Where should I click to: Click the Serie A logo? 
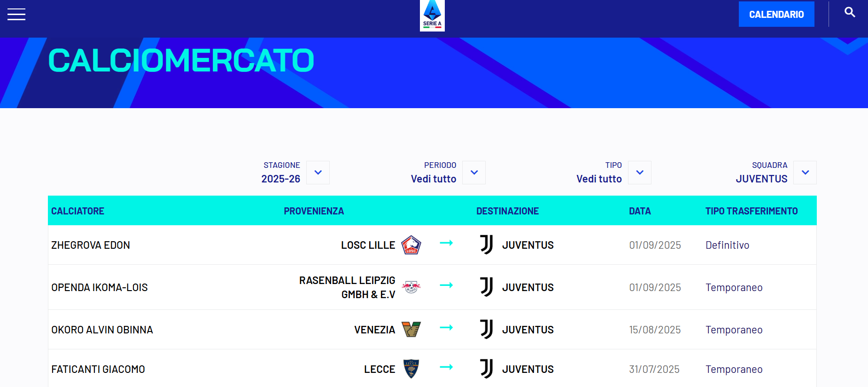point(432,15)
